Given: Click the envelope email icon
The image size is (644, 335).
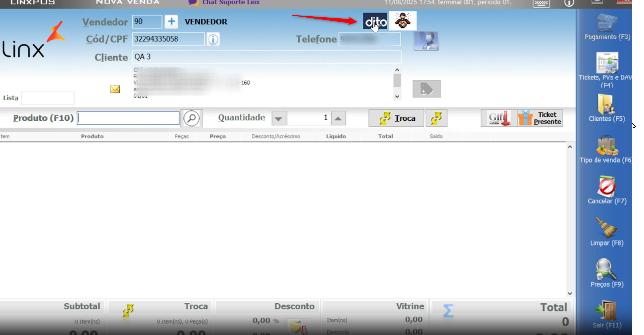Looking at the screenshot, I should pos(115,89).
